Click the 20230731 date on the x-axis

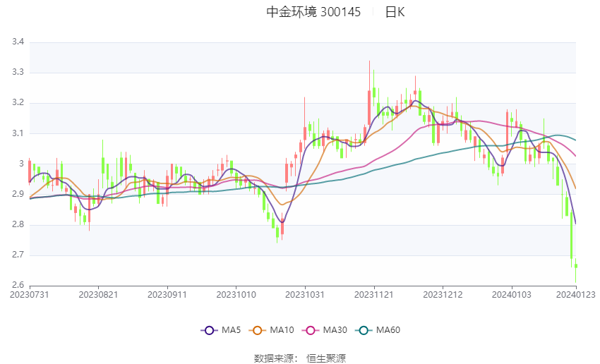tap(29, 293)
